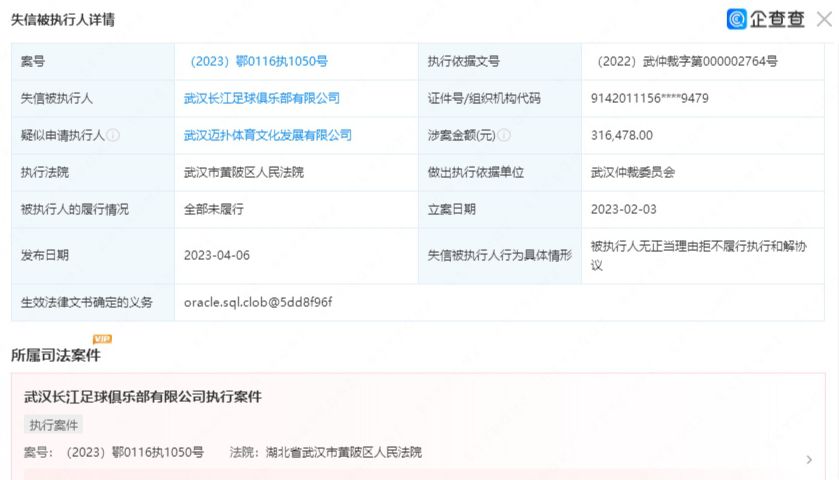Click the 所属司法案件 section heading
This screenshot has width=839, height=480.
pyautogui.click(x=55, y=355)
